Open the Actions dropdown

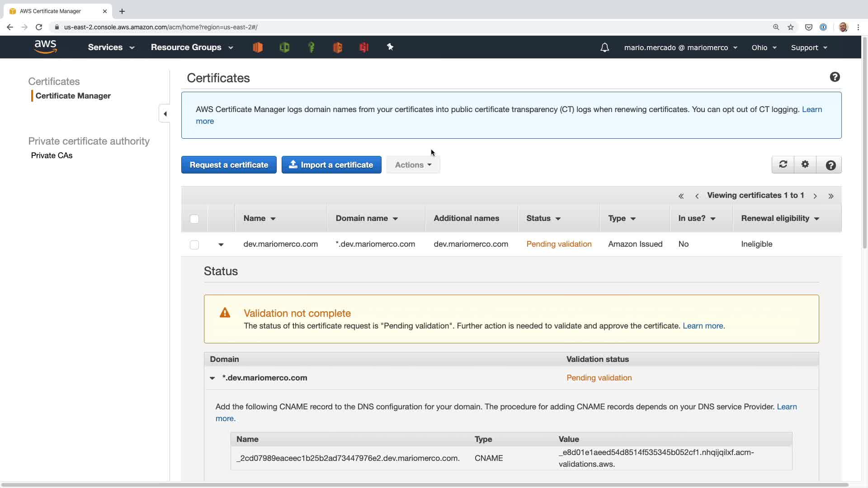click(413, 165)
